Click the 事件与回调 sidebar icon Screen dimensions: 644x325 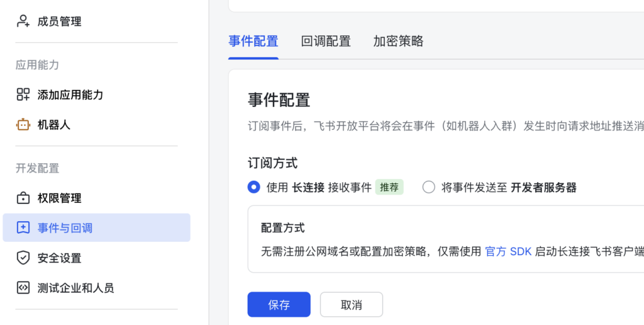23,228
